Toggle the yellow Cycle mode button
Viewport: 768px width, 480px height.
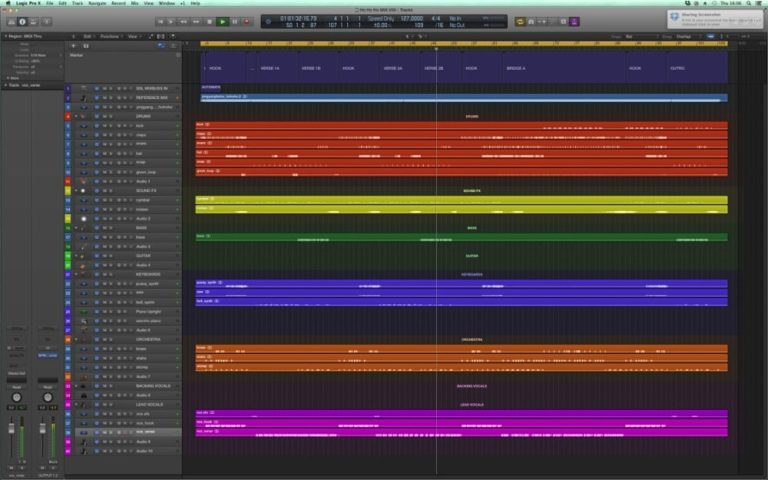pyautogui.click(x=521, y=21)
